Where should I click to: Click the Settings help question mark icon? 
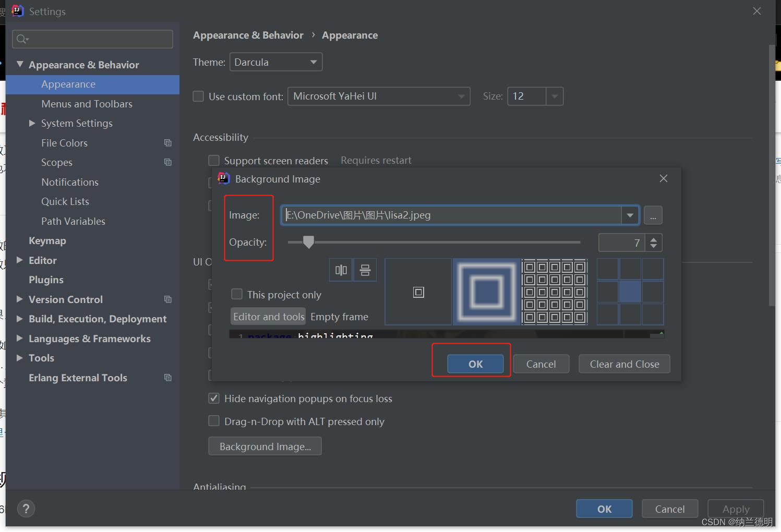[26, 509]
